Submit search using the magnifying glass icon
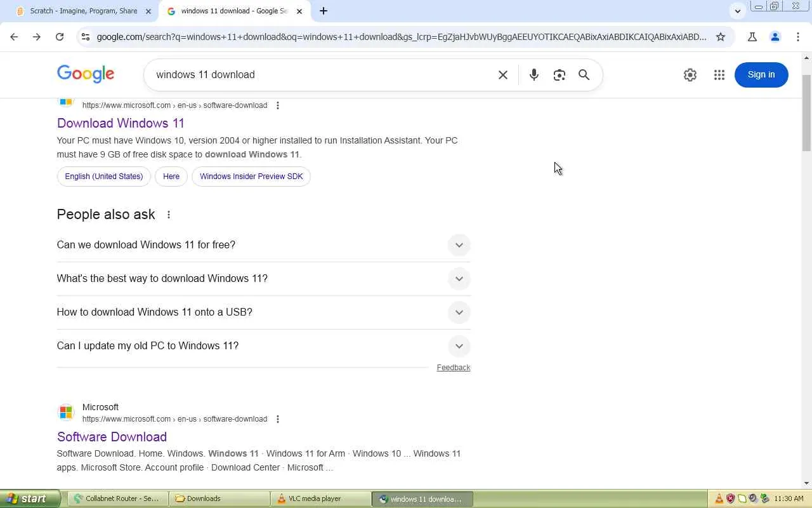Screen dimensions: 812x508 click(584, 75)
